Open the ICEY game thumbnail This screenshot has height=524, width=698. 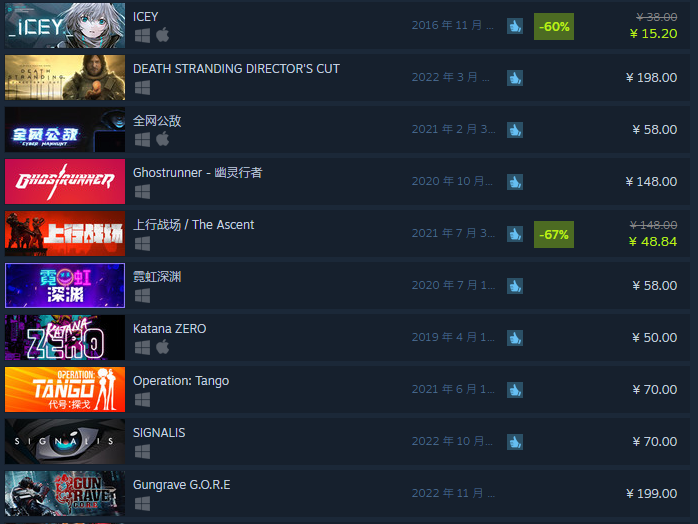[65, 25]
